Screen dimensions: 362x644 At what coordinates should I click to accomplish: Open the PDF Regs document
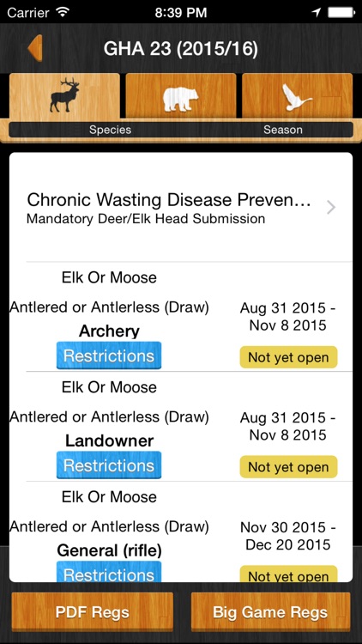coord(93,612)
